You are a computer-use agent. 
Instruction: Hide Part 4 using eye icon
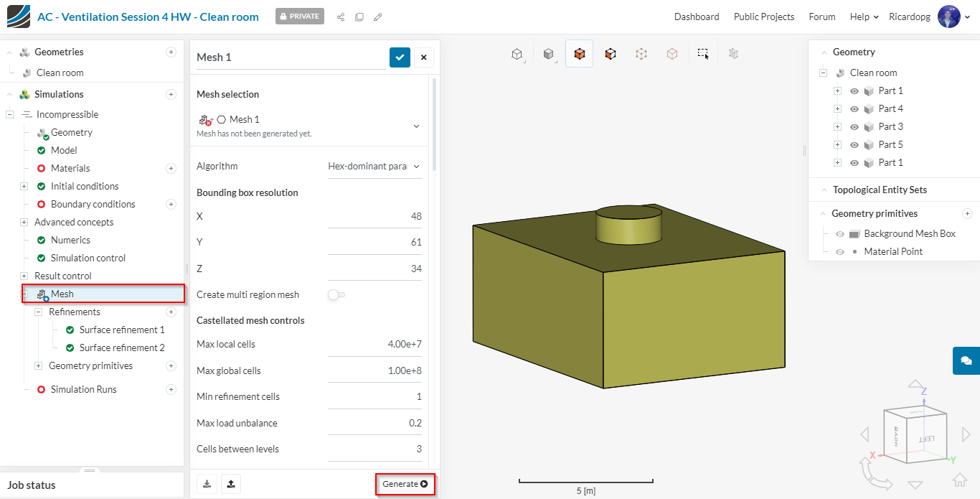[854, 109]
